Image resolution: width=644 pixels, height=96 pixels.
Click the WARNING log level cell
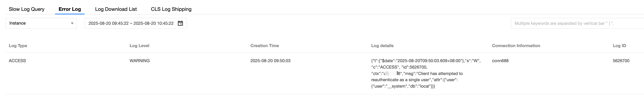click(140, 61)
